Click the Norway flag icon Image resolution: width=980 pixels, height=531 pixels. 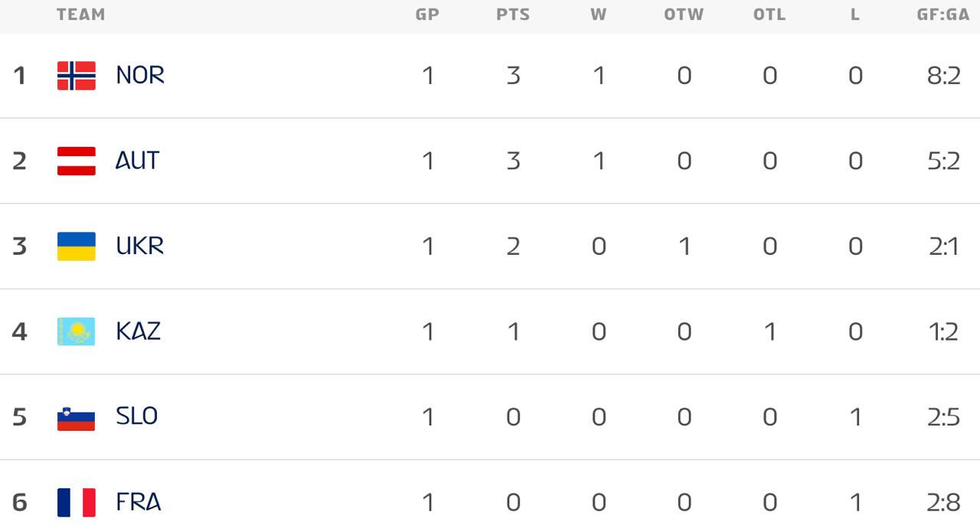click(x=77, y=76)
